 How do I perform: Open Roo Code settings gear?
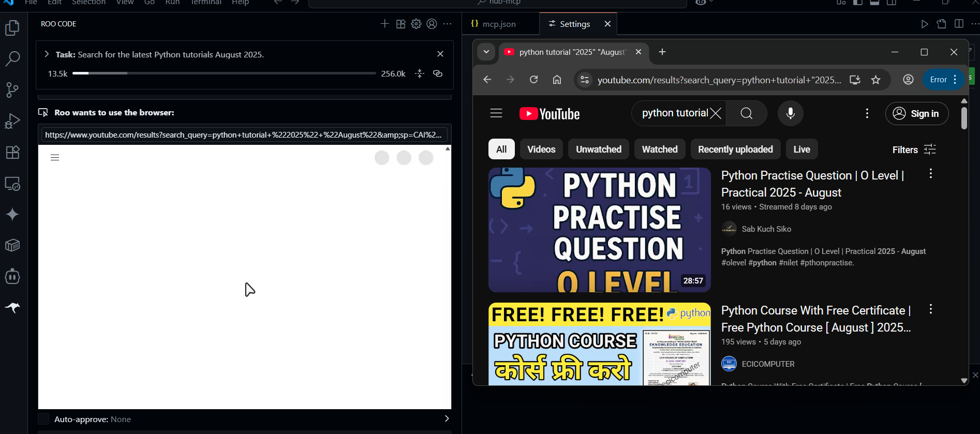point(416,24)
